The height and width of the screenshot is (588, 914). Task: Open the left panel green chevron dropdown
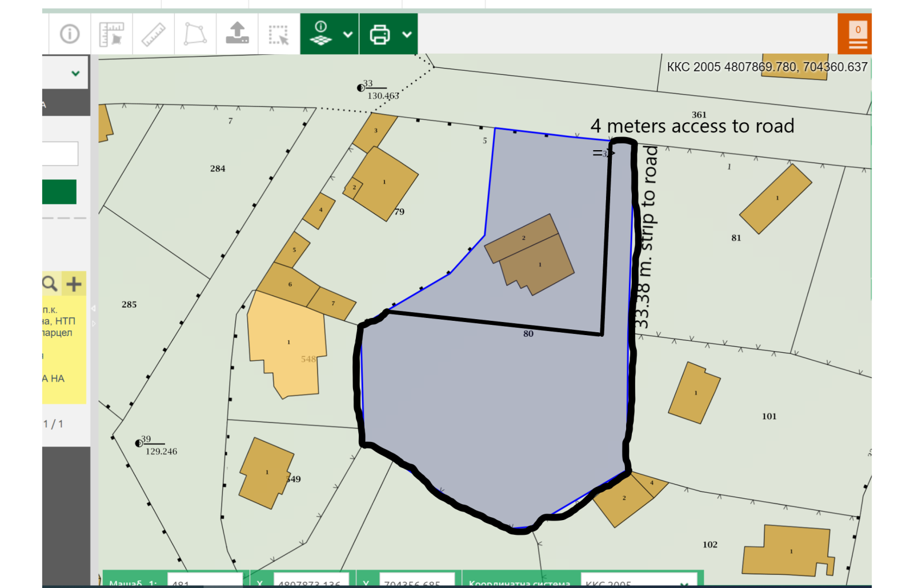(75, 73)
